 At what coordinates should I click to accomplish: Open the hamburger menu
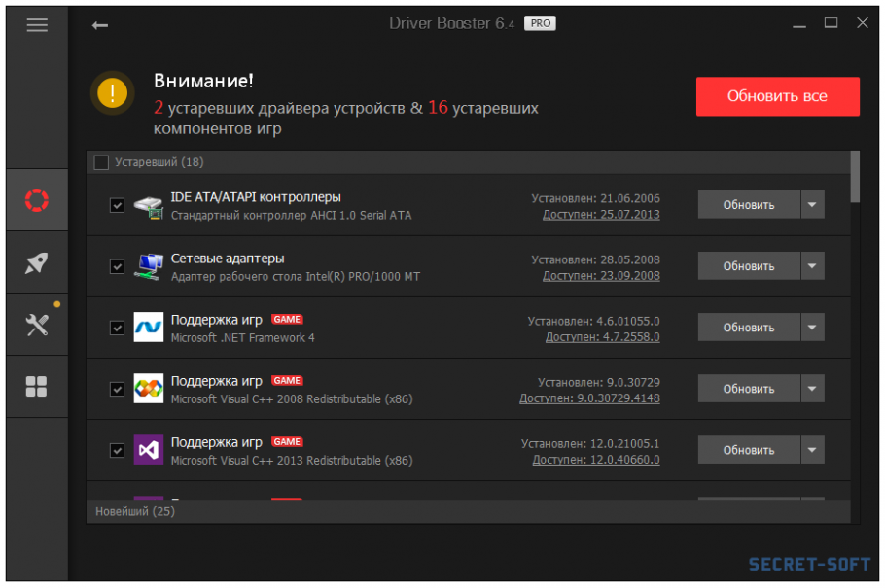(37, 24)
